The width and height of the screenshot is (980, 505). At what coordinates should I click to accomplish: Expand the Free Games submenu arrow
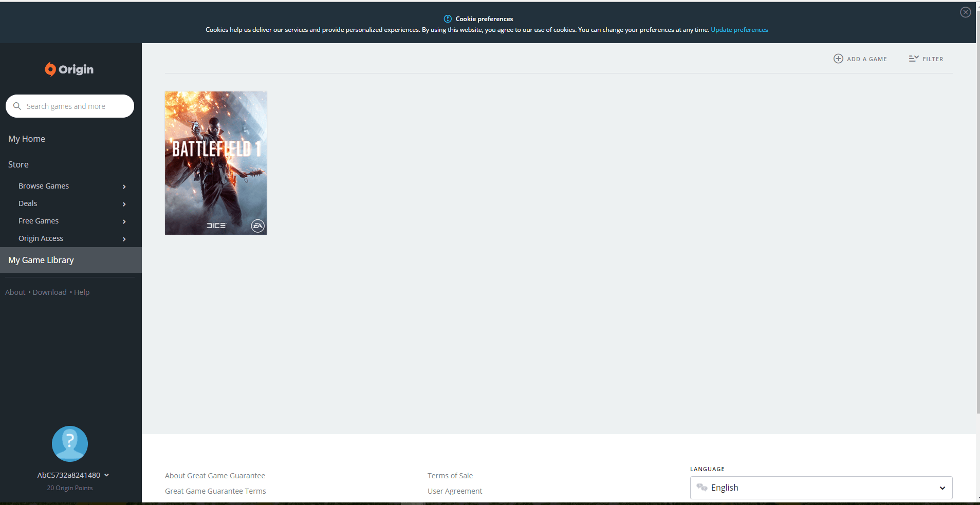[x=124, y=221]
